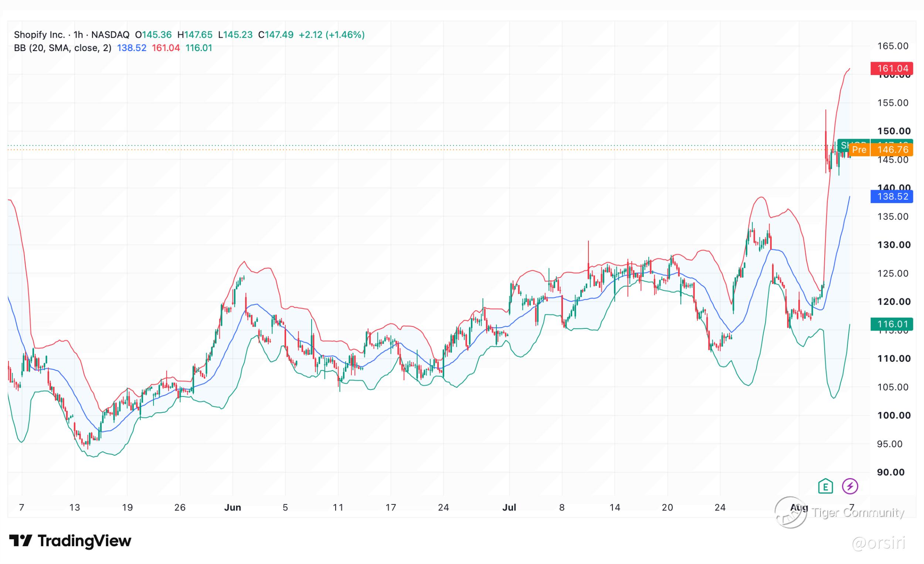This screenshot has height=564, width=924.
Task: Click the 17 date on time axis
Action: tap(391, 508)
